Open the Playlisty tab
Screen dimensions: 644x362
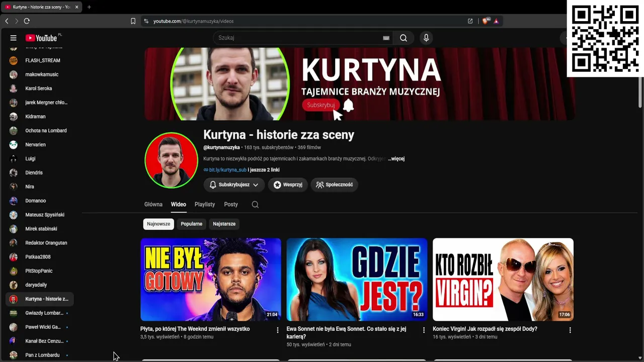coord(205,205)
